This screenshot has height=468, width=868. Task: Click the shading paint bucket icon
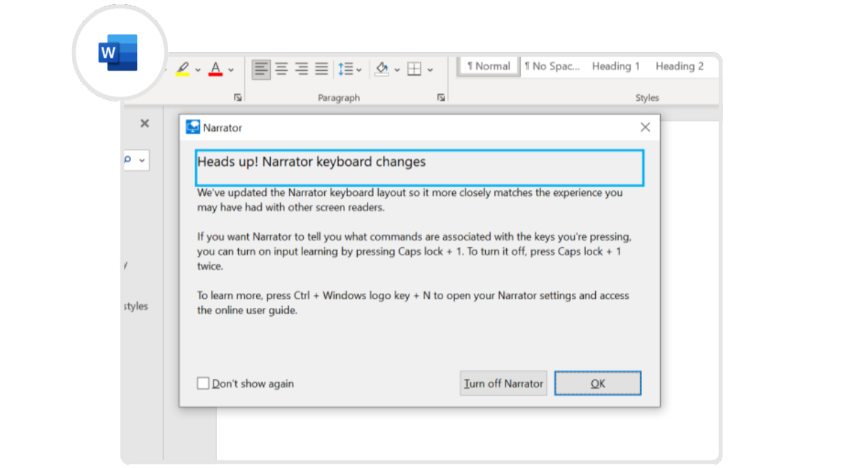pyautogui.click(x=381, y=69)
